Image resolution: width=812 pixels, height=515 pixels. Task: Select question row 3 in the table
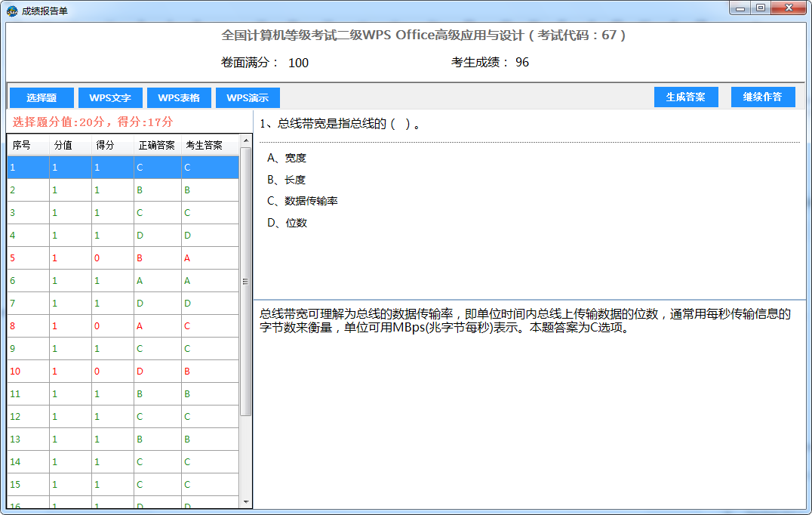tap(123, 213)
